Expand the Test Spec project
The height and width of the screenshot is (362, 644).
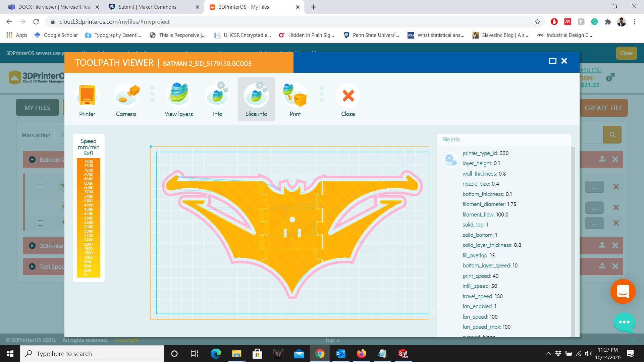tap(32, 266)
